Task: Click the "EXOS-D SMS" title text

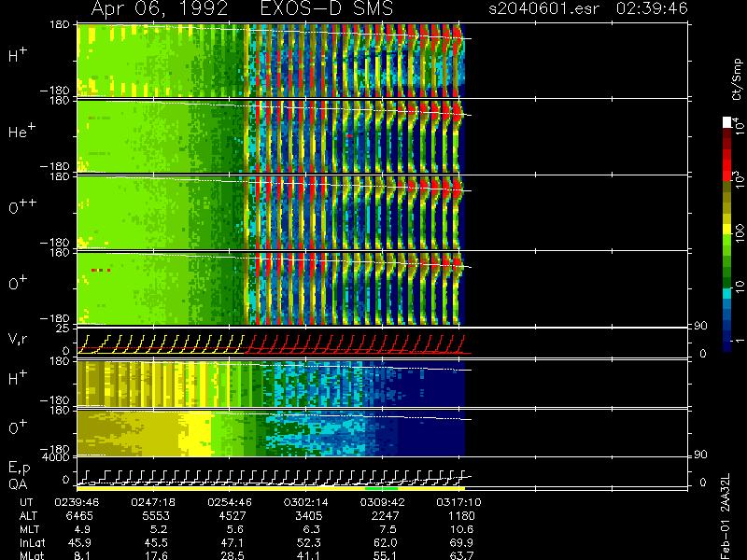Action: (327, 8)
